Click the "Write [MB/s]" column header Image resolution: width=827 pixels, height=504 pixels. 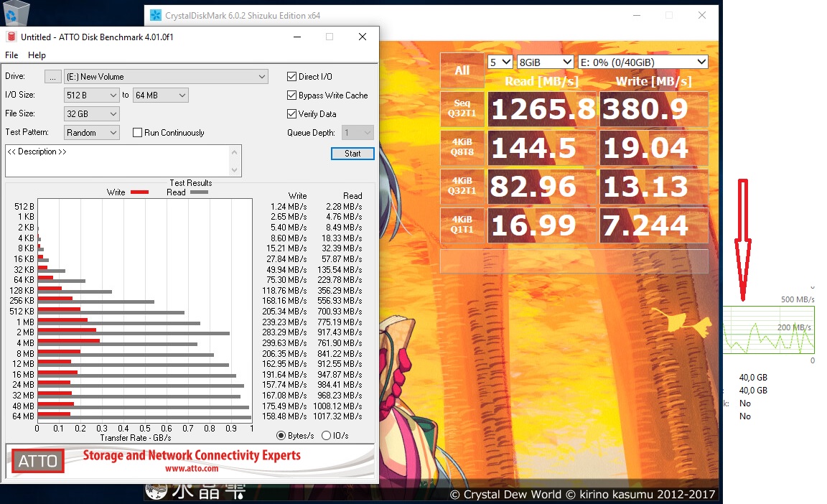[653, 81]
